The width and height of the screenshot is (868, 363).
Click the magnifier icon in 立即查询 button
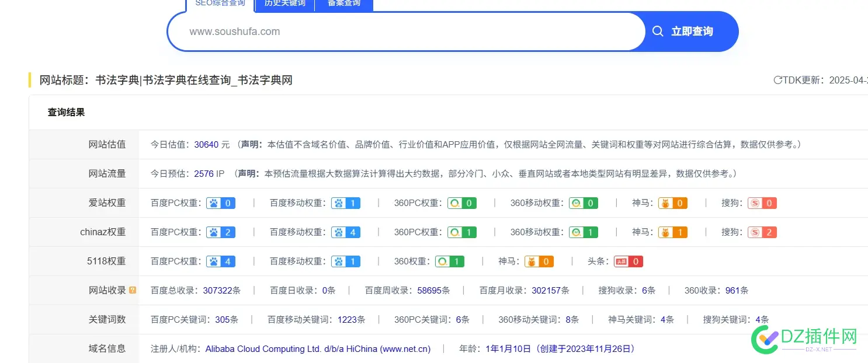tap(658, 32)
